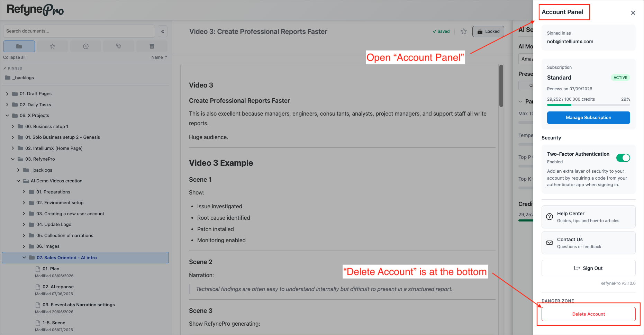The width and height of the screenshot is (644, 335).
Task: Click the Saved status indicator
Action: pos(441,31)
